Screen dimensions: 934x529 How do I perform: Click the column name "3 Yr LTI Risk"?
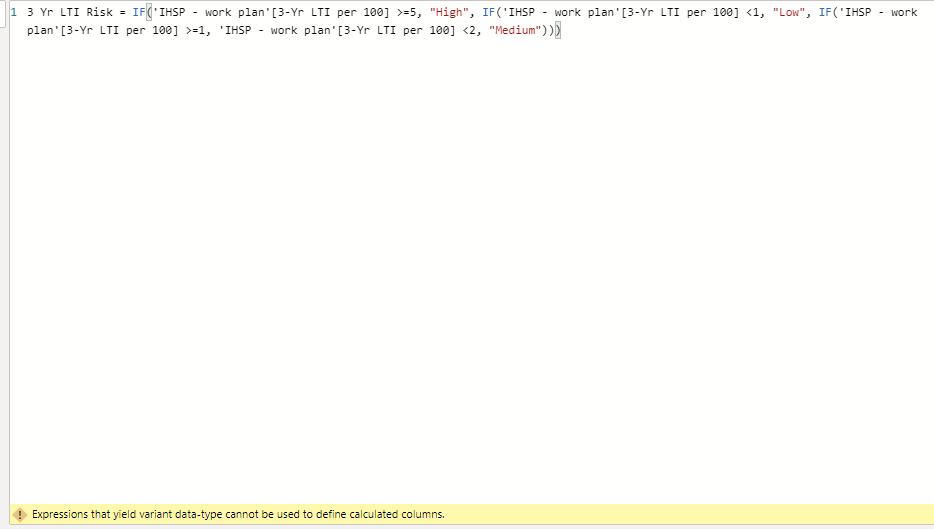coord(70,12)
